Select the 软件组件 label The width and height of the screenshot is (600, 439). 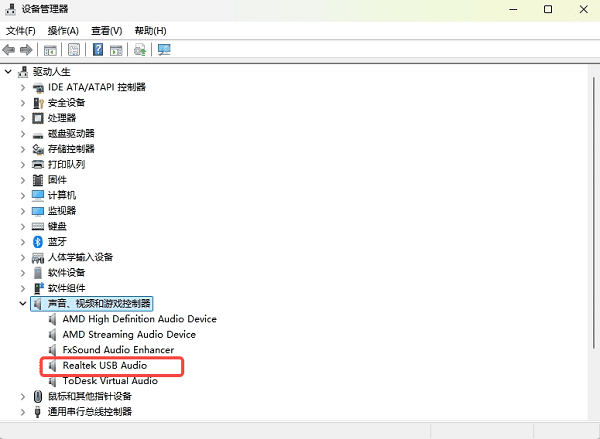(x=66, y=288)
